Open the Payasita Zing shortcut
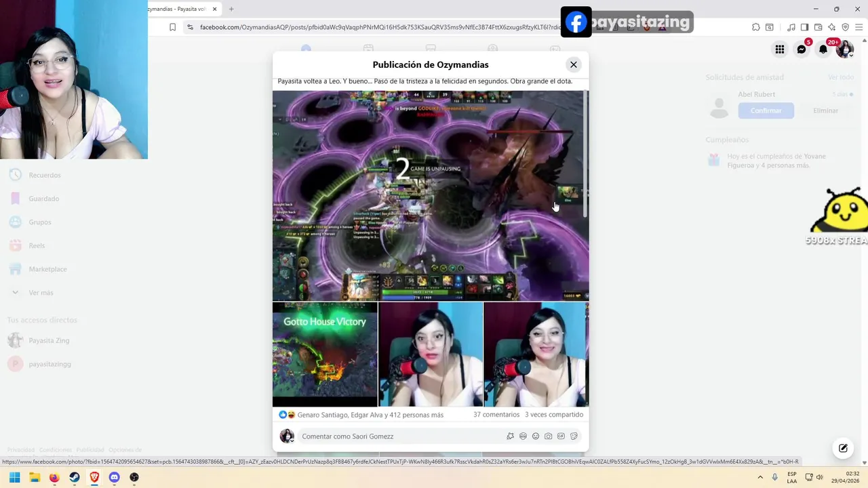 coord(49,340)
